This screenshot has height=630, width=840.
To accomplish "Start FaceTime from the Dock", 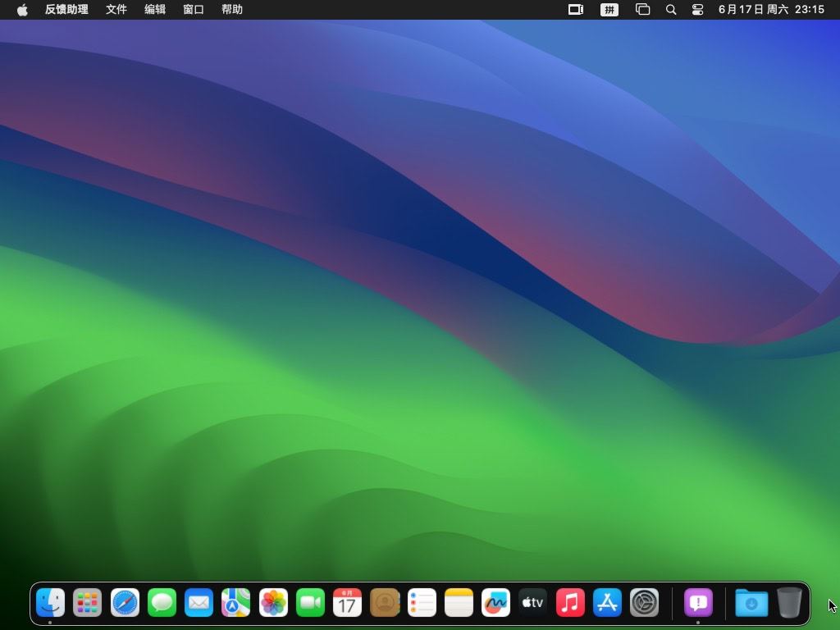I will click(310, 603).
